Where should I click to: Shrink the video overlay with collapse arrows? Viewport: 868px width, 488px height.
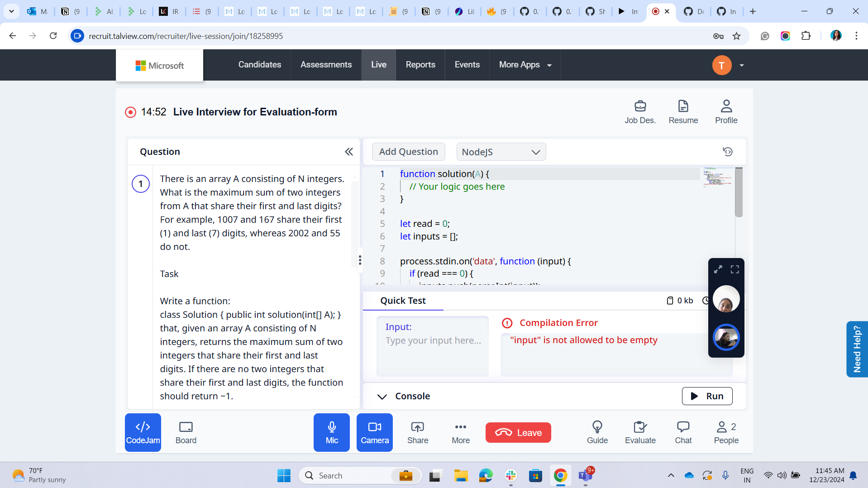718,269
